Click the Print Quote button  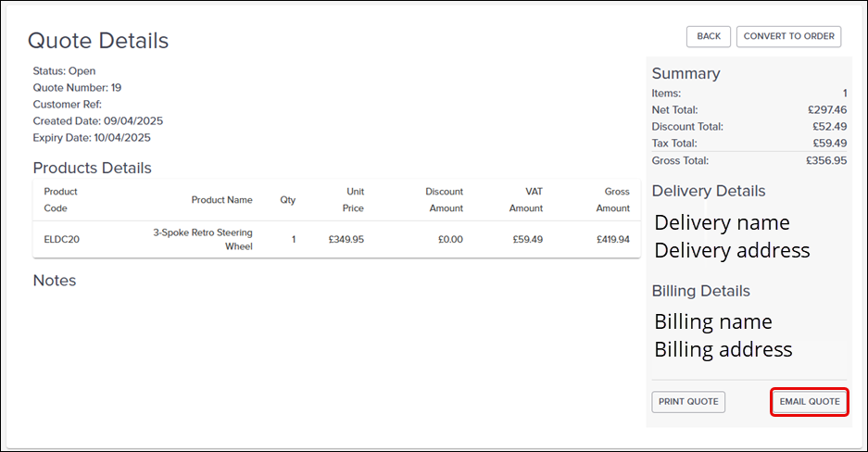(688, 401)
